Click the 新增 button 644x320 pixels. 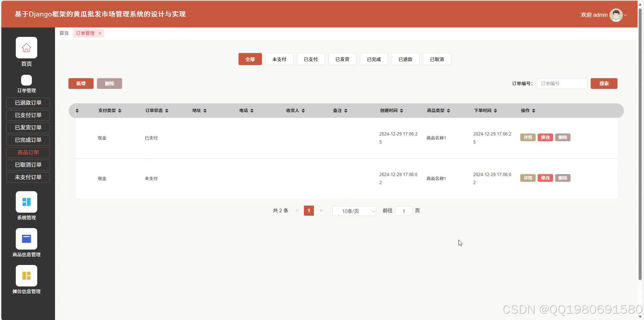tap(81, 84)
